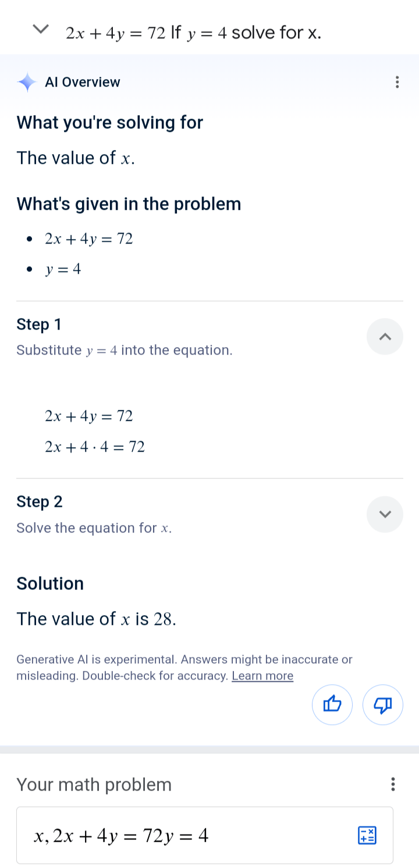Tap the 'The value of x is 28' result

click(96, 619)
